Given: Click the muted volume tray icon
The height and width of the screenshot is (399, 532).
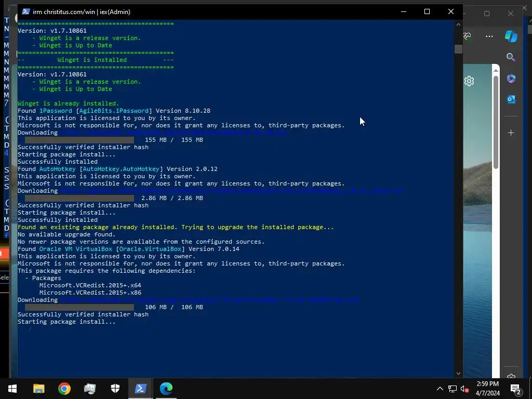Looking at the screenshot, I should pyautogui.click(x=465, y=389).
